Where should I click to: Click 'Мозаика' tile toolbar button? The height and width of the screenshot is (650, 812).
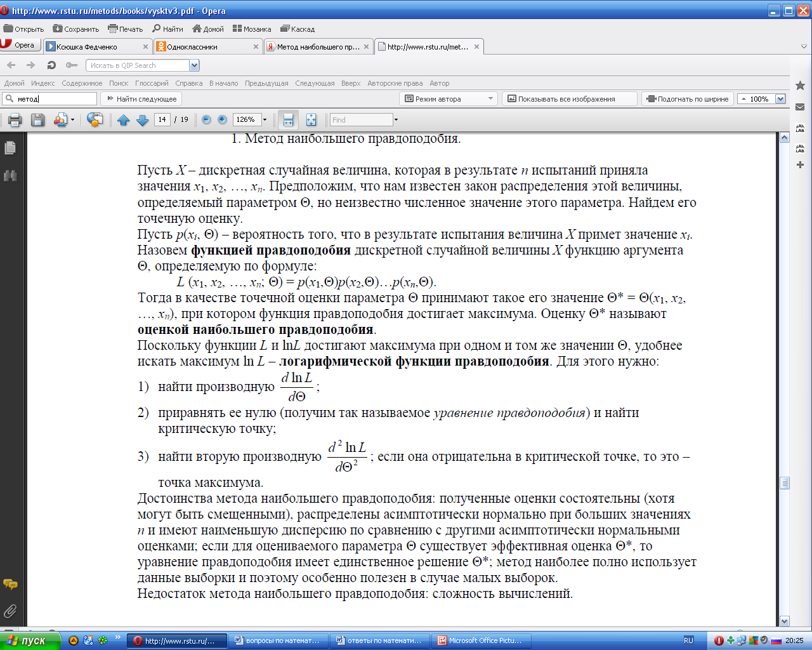tap(252, 29)
